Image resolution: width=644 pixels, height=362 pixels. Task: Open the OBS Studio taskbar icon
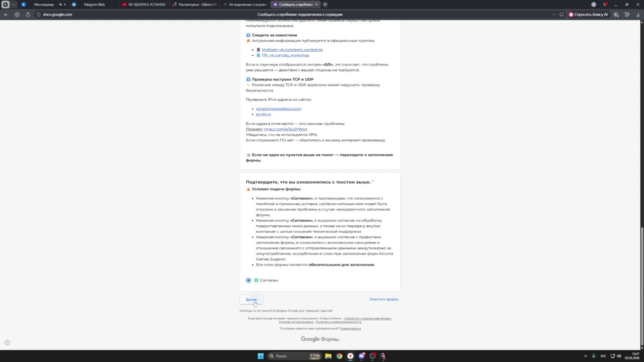(x=372, y=356)
